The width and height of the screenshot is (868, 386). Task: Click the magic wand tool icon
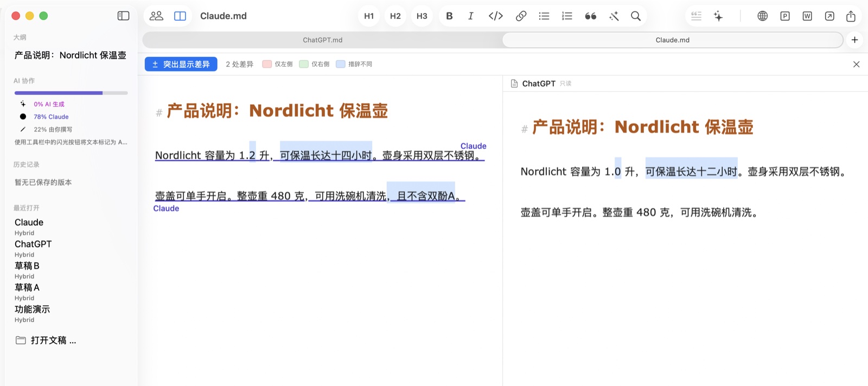pyautogui.click(x=614, y=16)
